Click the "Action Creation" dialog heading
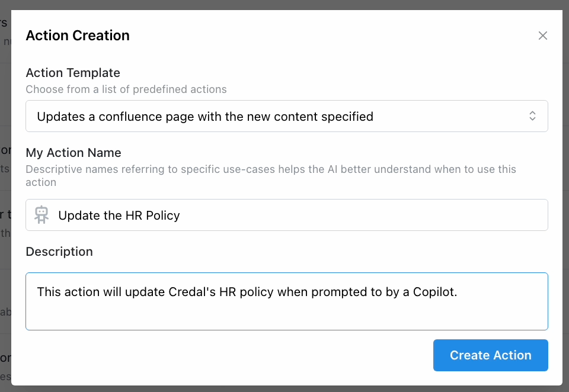569x392 pixels. coord(78,36)
